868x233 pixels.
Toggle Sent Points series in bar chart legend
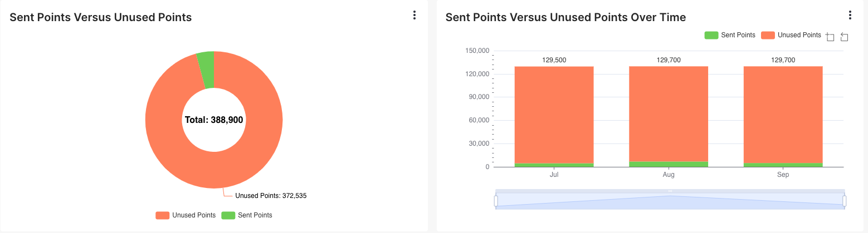pos(730,35)
